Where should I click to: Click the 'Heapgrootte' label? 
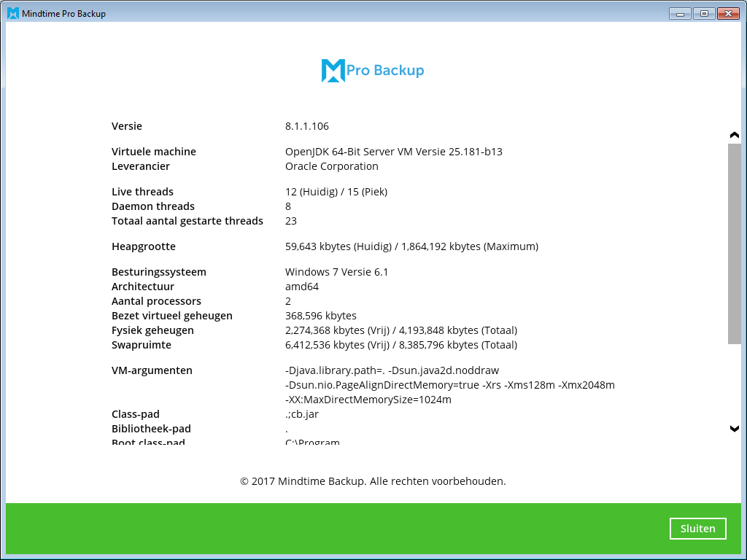pyautogui.click(x=144, y=246)
